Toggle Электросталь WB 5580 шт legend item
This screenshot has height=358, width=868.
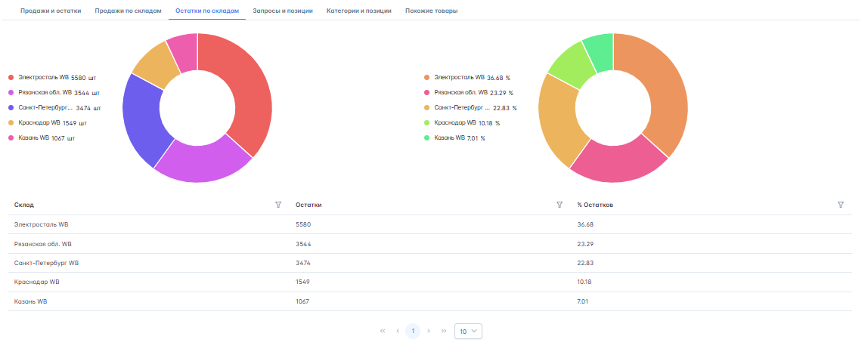53,77
